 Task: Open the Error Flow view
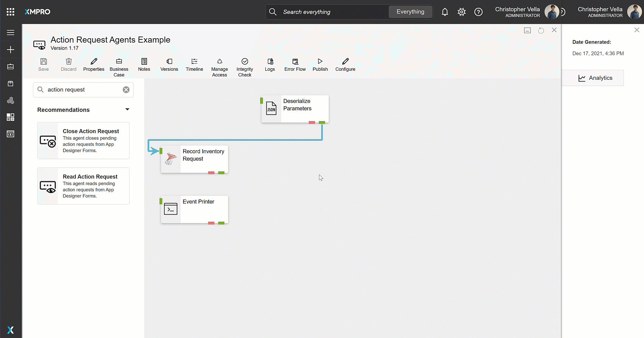coord(295,65)
